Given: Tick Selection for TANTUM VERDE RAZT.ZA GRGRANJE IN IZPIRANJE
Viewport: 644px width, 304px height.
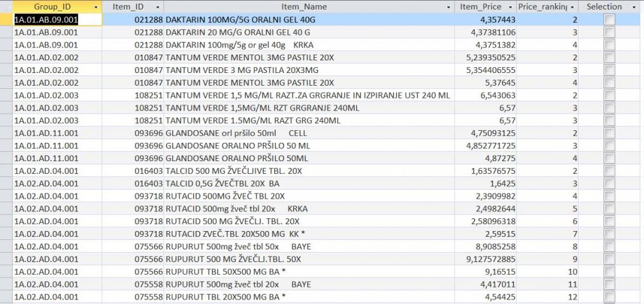Looking at the screenshot, I should point(609,95).
